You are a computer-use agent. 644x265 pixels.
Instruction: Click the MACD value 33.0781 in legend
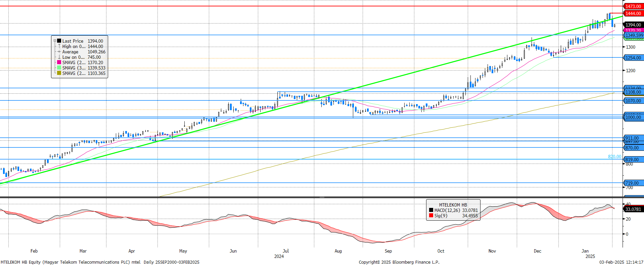coord(470,210)
